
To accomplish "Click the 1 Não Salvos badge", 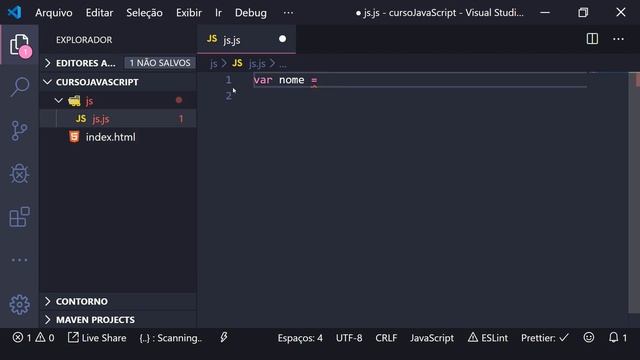I will pyautogui.click(x=160, y=63).
